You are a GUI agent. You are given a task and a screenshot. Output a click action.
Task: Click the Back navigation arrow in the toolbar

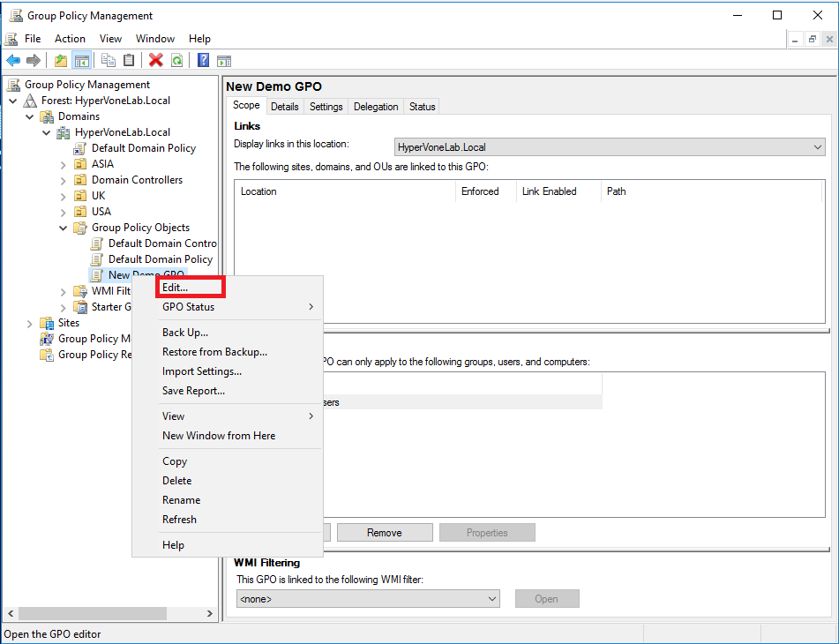pos(13,60)
